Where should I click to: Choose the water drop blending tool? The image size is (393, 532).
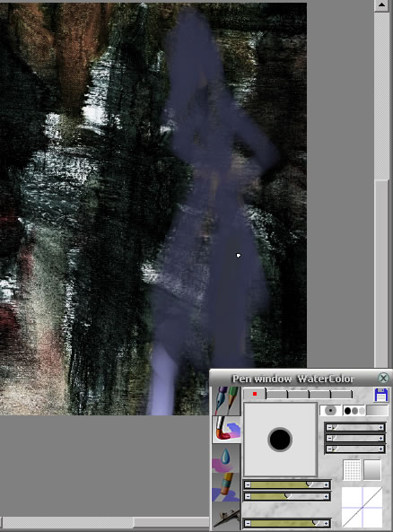tap(226, 458)
